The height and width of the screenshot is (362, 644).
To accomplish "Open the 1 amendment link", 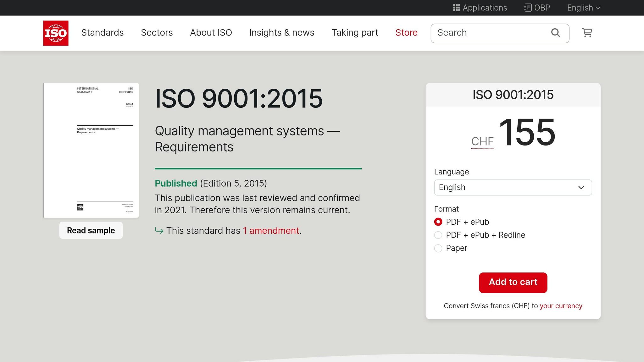I will coord(271,231).
